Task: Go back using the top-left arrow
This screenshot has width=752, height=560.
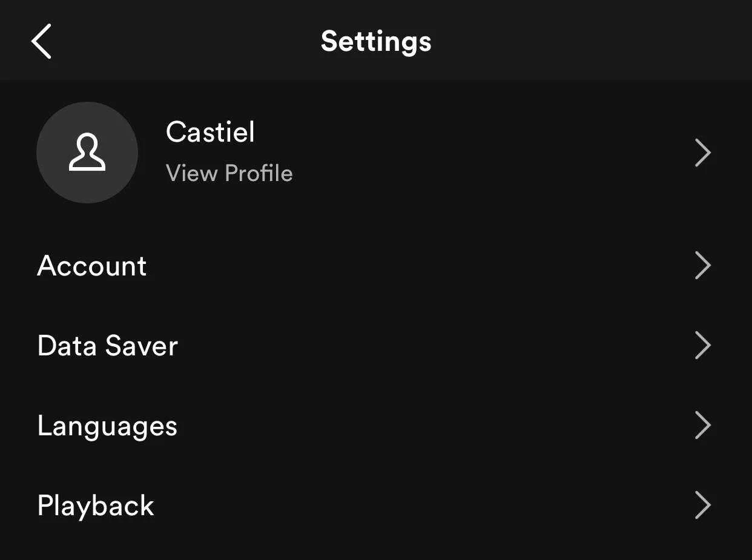Action: tap(41, 41)
